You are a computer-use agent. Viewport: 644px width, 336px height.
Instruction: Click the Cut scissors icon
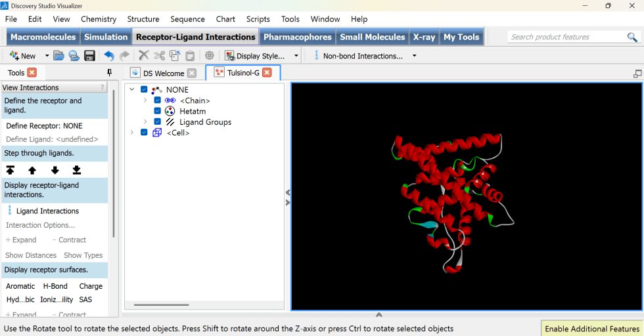159,56
